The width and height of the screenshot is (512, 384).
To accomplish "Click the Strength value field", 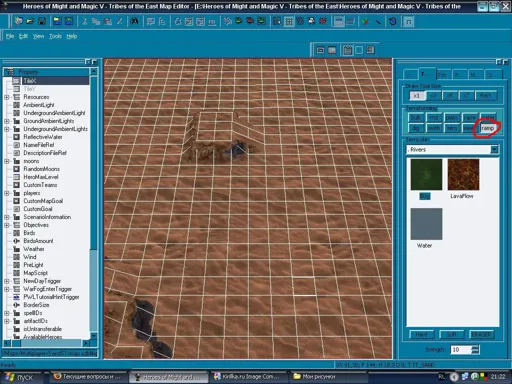I will (461, 350).
